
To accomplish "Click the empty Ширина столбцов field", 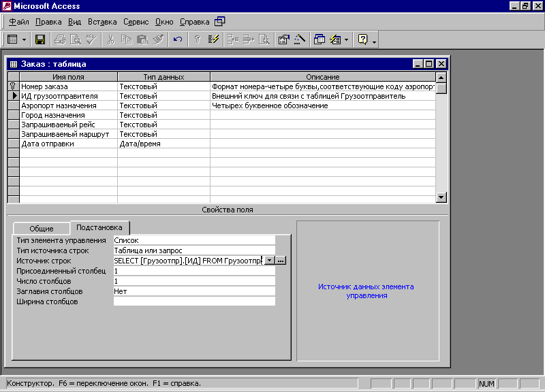I will coord(194,301).
